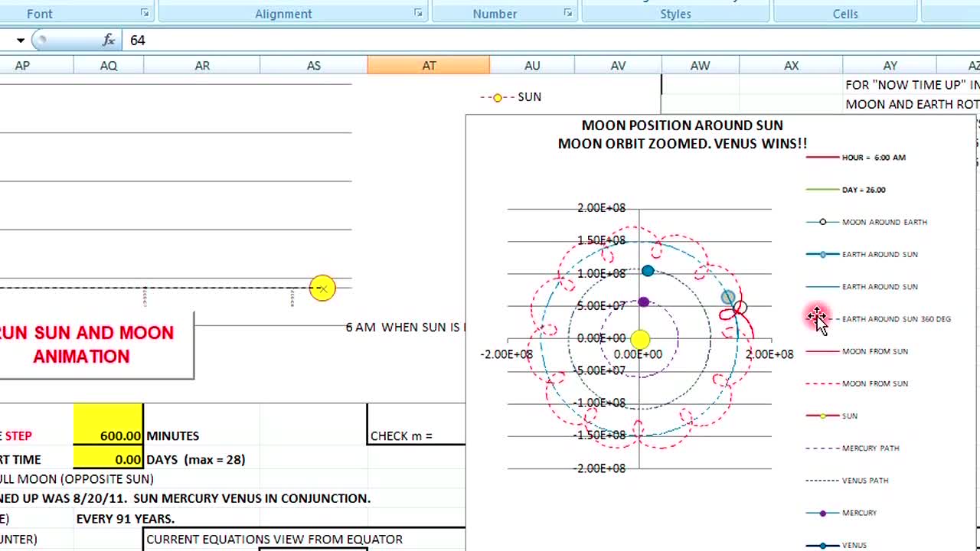Select column AY header

tap(890, 66)
